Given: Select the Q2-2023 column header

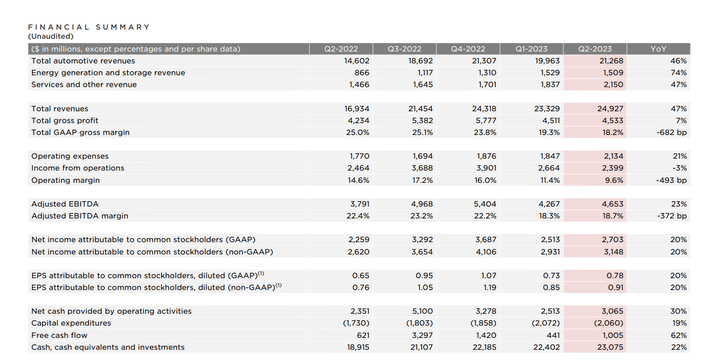Looking at the screenshot, I should 596,49.
